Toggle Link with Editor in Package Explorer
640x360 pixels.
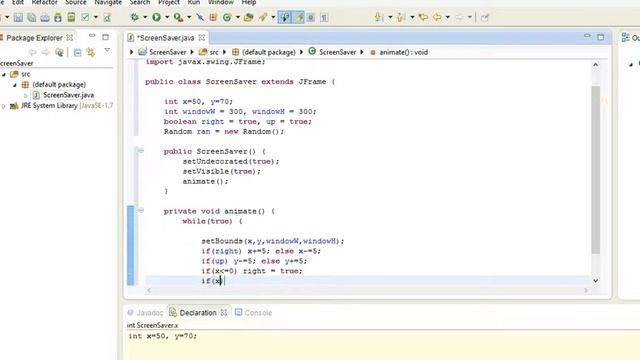pos(91,52)
